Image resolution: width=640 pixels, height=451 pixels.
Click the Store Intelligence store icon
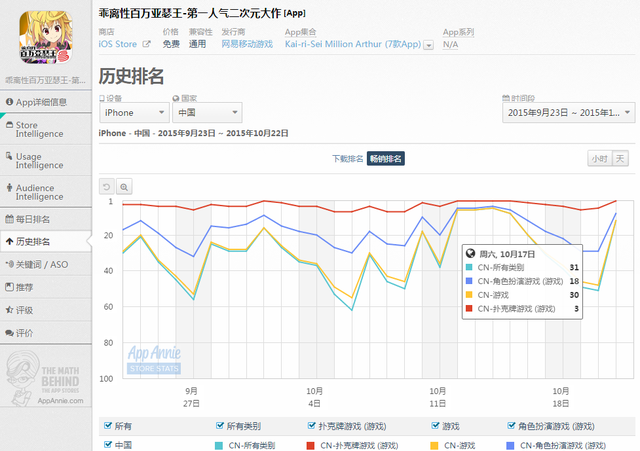[x=9, y=124]
